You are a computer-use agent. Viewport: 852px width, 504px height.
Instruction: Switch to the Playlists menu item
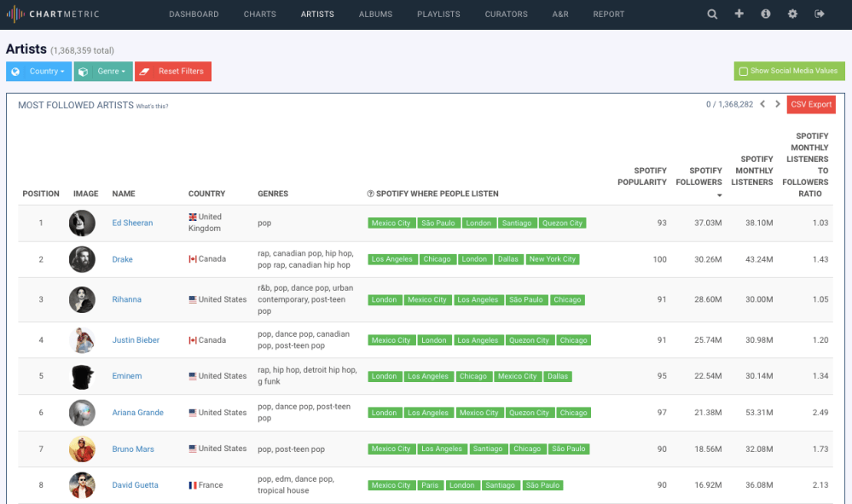tap(438, 14)
